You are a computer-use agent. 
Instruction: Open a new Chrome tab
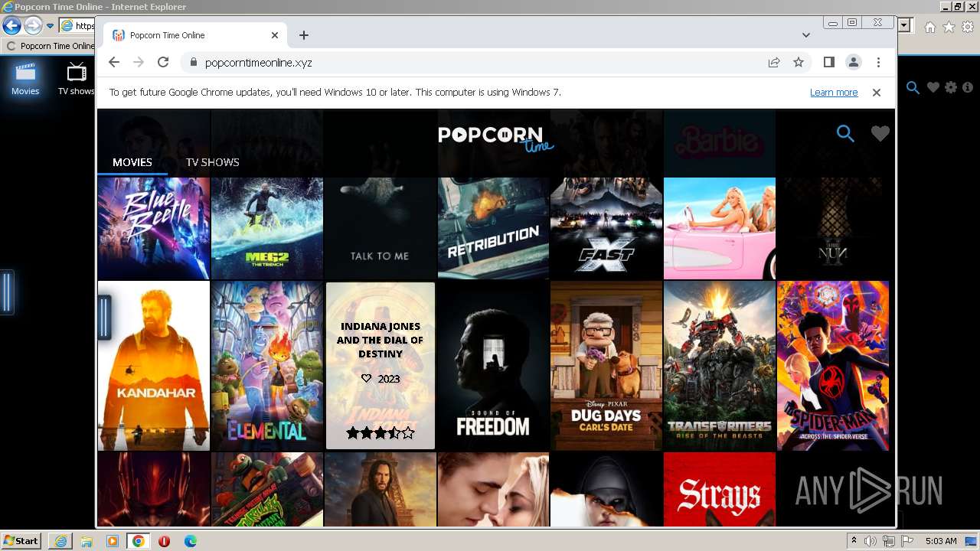[x=304, y=35]
